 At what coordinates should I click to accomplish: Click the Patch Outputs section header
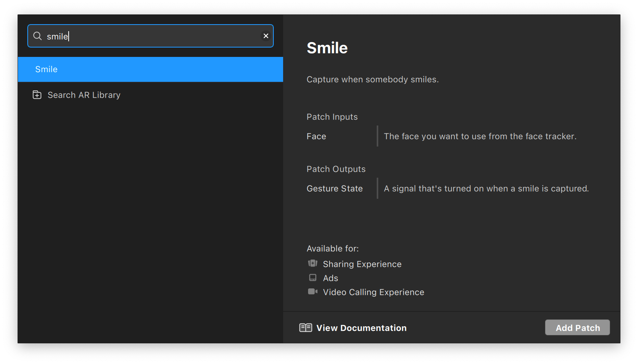coord(336,169)
